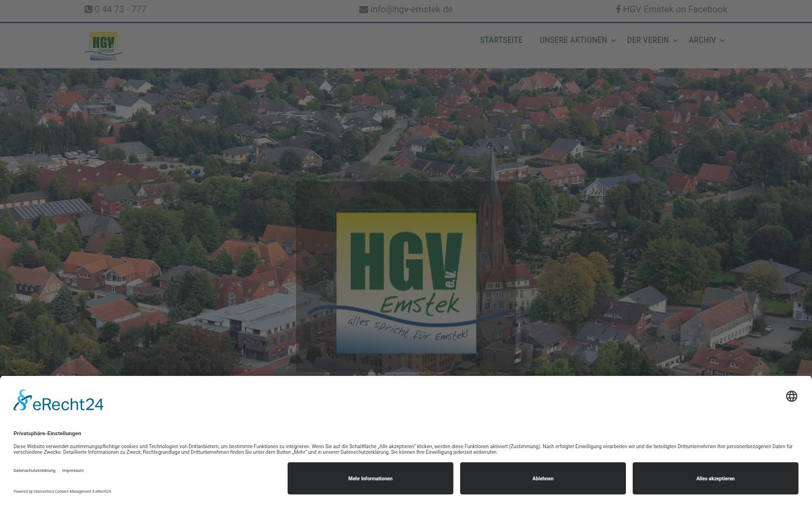This screenshot has width=812, height=508.
Task: Open the Unsere Aktionen menu
Action: pyautogui.click(x=573, y=40)
